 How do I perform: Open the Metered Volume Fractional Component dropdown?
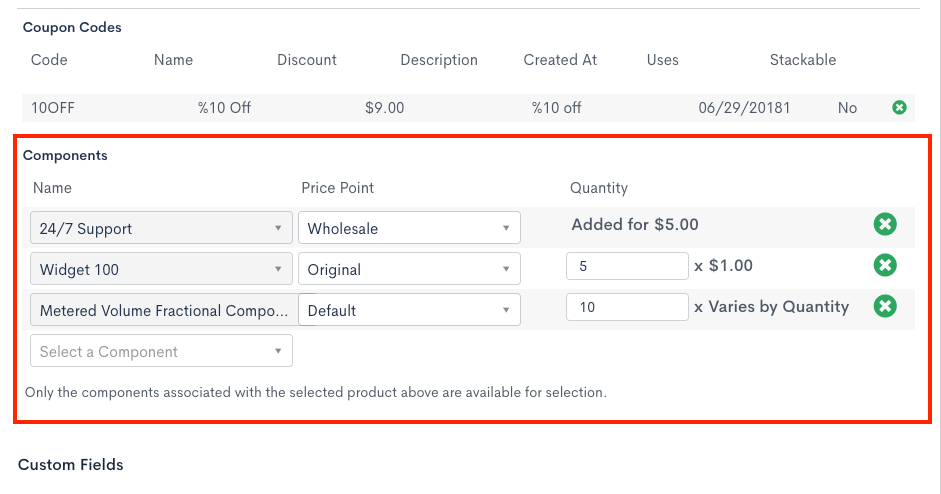tap(161, 310)
